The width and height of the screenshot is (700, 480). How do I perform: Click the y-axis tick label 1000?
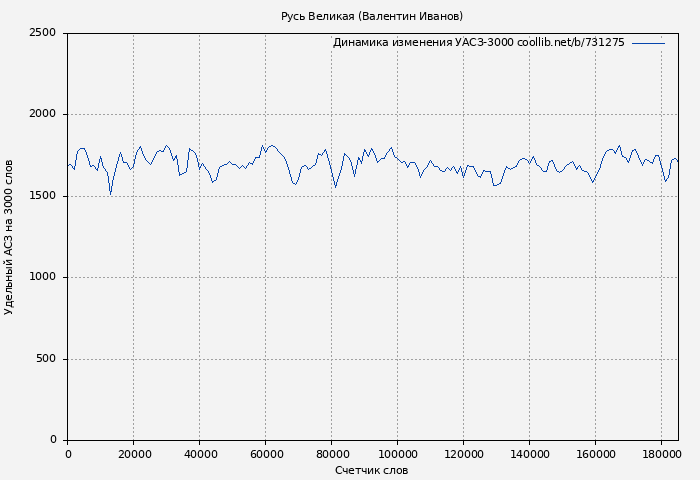click(x=43, y=277)
